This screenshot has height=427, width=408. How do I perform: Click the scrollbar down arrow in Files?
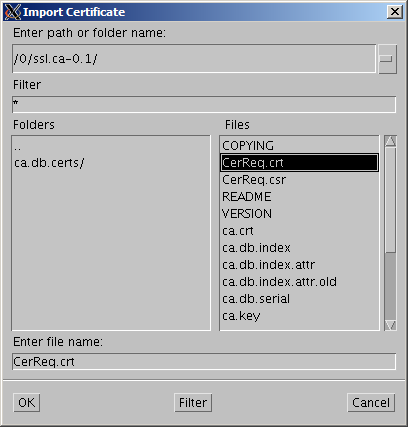(390, 325)
